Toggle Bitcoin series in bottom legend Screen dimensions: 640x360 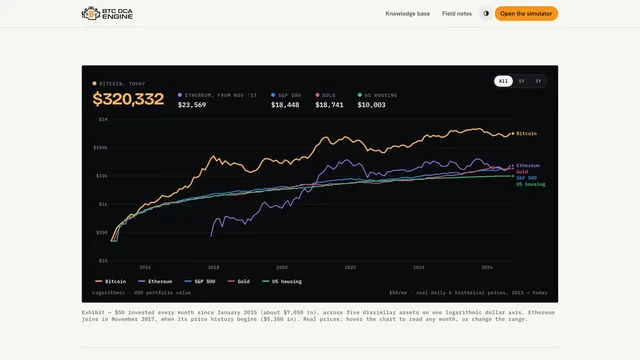click(x=110, y=281)
